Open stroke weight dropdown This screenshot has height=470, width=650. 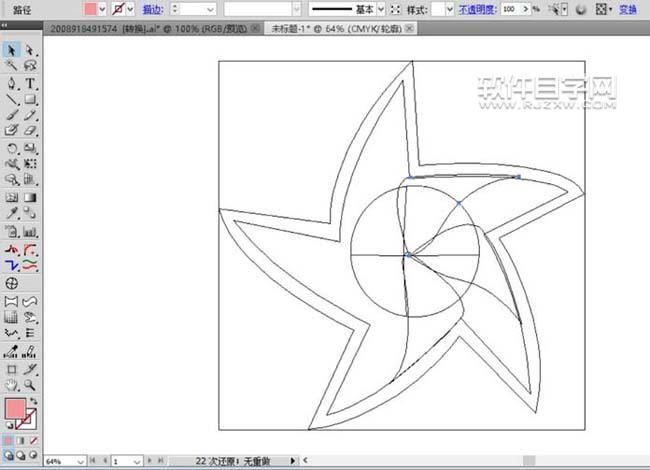[x=211, y=9]
